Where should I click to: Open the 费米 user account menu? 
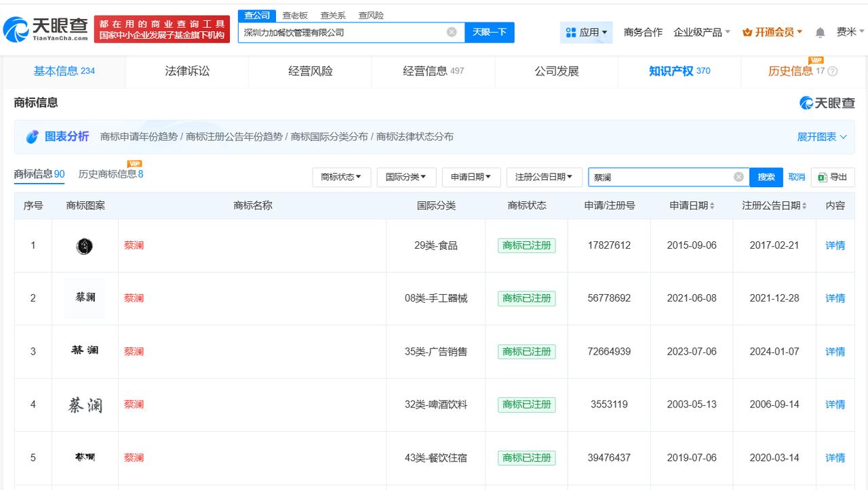[850, 32]
